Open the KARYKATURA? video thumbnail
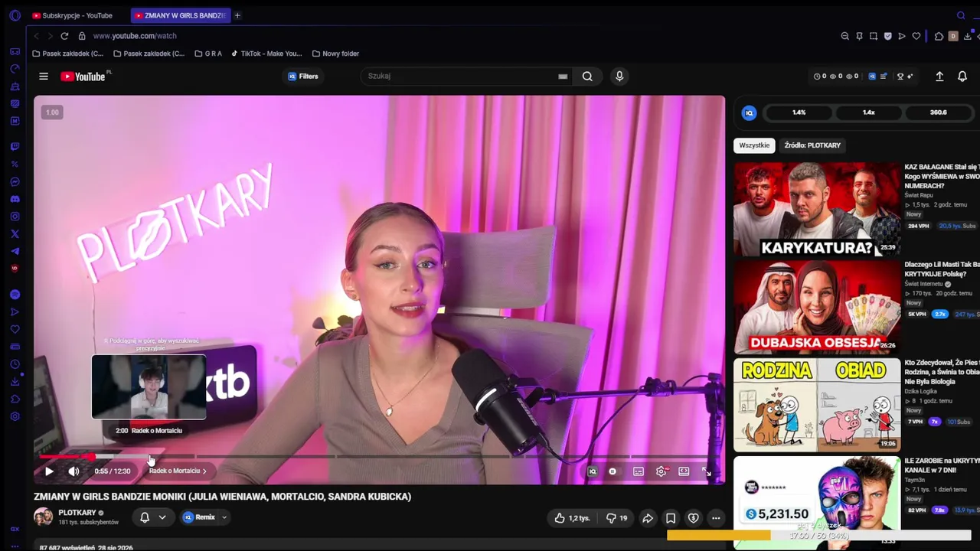The image size is (980, 551). (817, 209)
